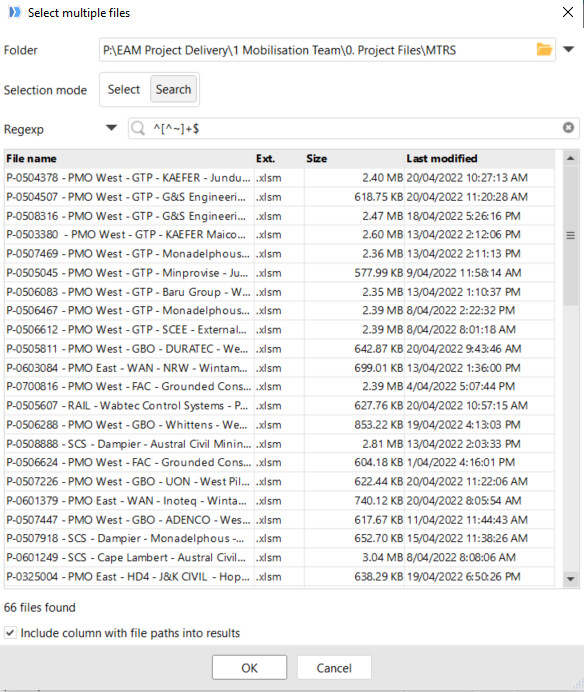Screen dimensions: 584x692
Task: Click scrollbar down arrow
Action: click(570, 579)
